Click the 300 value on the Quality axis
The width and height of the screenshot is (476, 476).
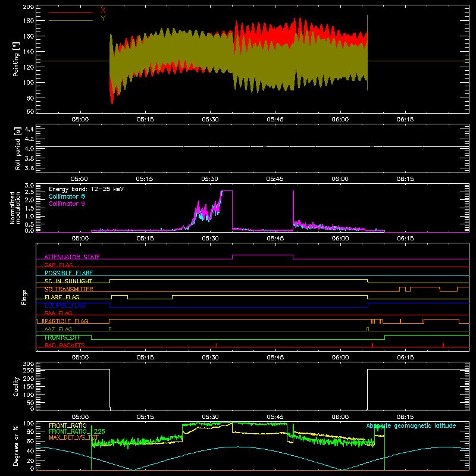coord(29,364)
